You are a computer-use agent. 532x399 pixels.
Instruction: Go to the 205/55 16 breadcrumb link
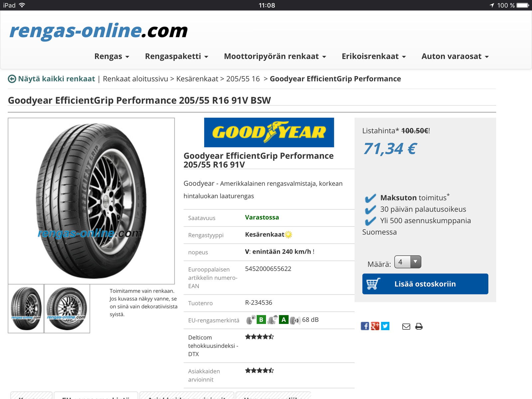[243, 79]
